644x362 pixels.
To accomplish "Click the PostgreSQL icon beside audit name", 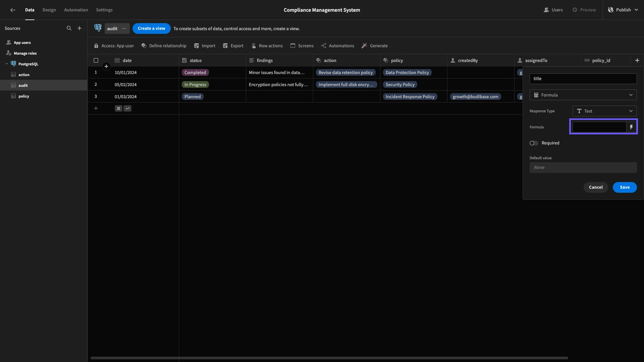I will click(98, 28).
